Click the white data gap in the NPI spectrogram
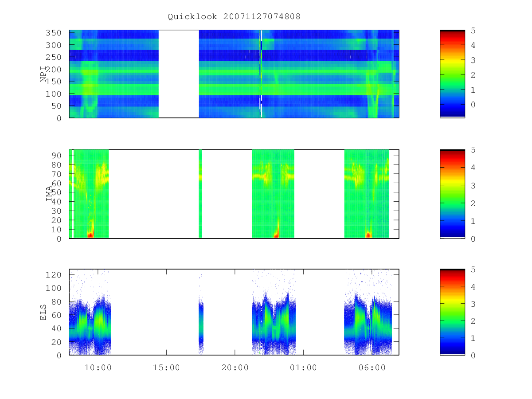The height and width of the screenshot is (399, 532). point(179,74)
